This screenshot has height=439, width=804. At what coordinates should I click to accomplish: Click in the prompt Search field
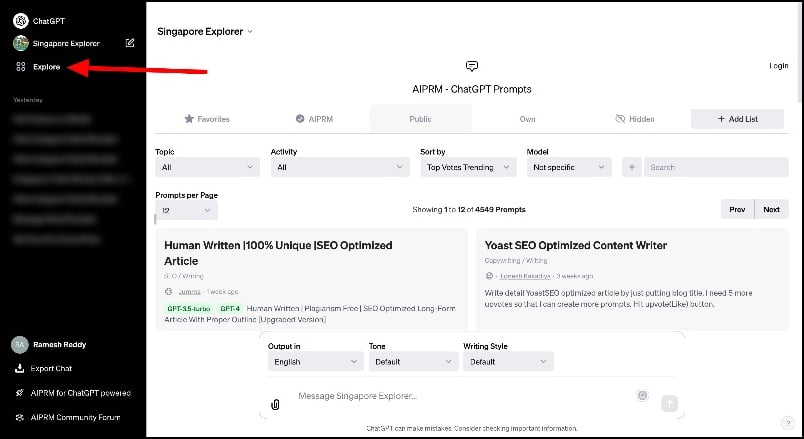pyautogui.click(x=716, y=167)
